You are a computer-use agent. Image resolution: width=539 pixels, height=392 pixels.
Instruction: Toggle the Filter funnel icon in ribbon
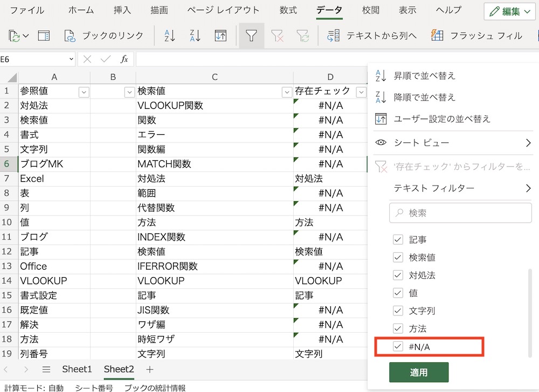tap(251, 36)
